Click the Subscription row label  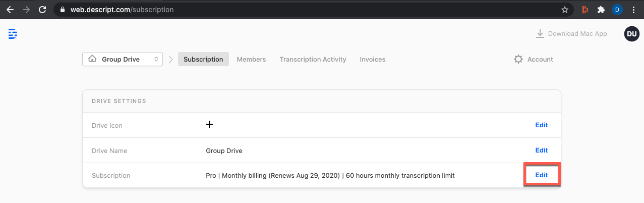point(111,176)
